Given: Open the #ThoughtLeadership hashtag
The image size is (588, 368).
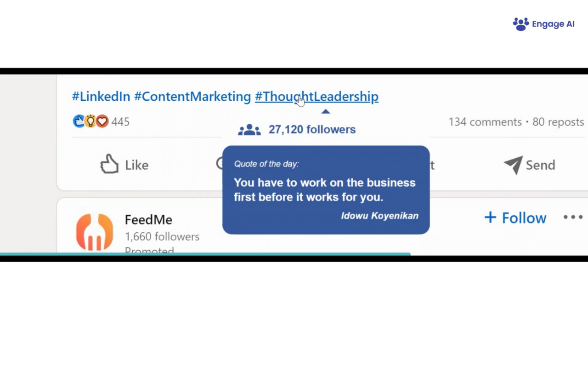Looking at the screenshot, I should pyautogui.click(x=317, y=97).
